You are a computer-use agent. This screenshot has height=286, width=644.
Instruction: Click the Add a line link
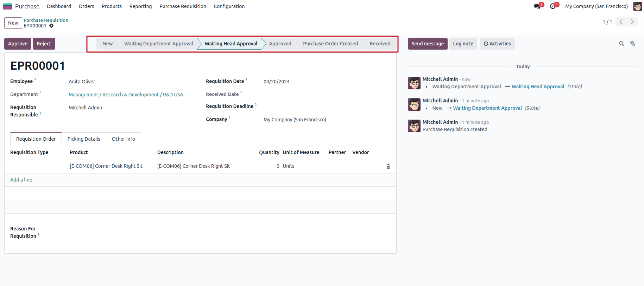pyautogui.click(x=21, y=180)
